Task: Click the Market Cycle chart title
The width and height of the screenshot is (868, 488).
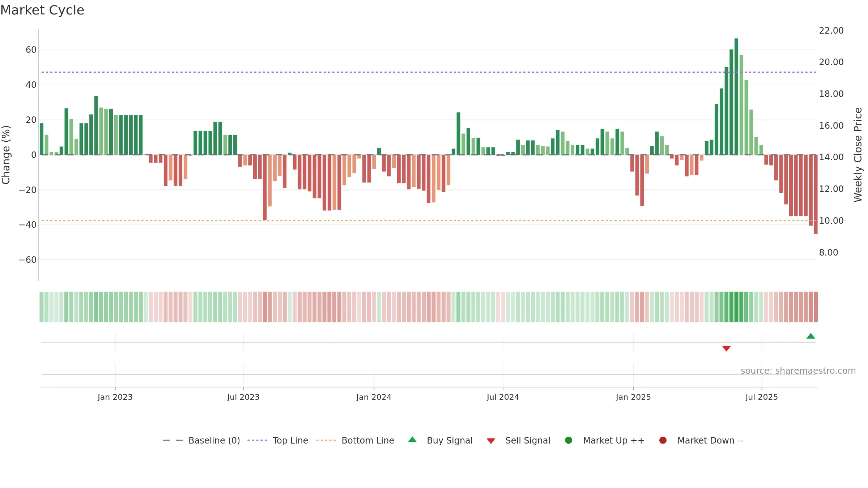Action: (x=42, y=10)
